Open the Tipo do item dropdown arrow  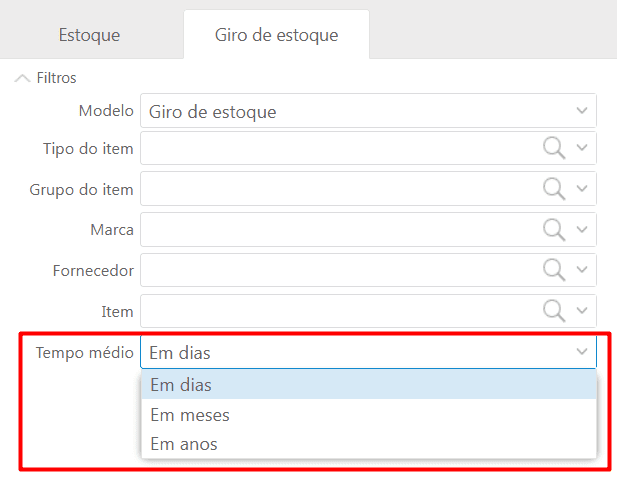[x=582, y=148]
